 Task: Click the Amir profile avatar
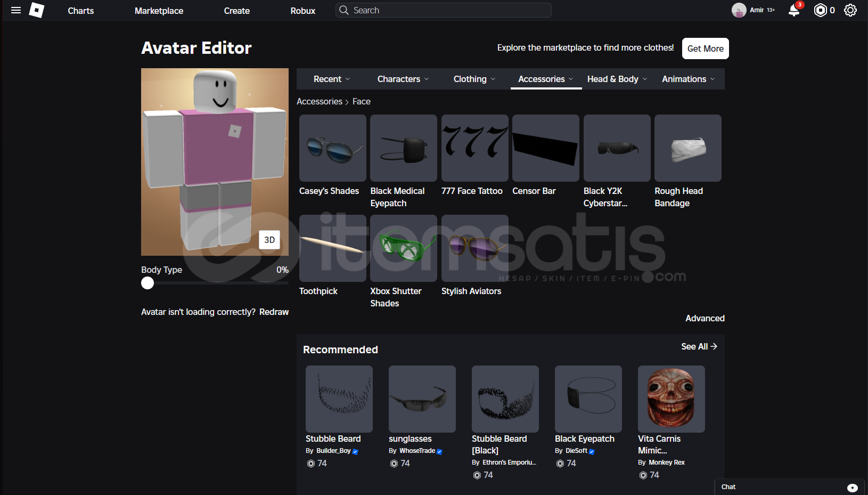pos(739,10)
